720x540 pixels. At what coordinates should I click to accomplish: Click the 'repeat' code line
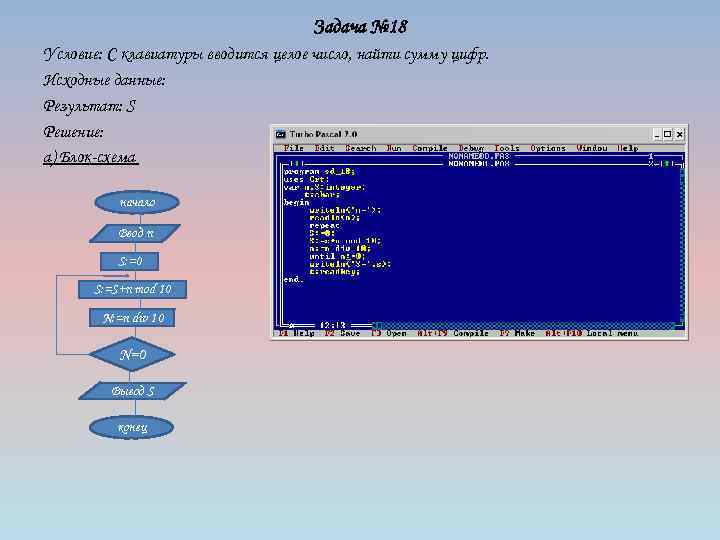(324, 225)
